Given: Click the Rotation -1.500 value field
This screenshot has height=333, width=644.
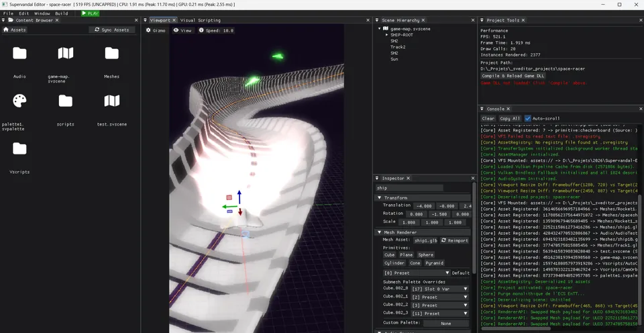Looking at the screenshot, I should pyautogui.click(x=439, y=214).
